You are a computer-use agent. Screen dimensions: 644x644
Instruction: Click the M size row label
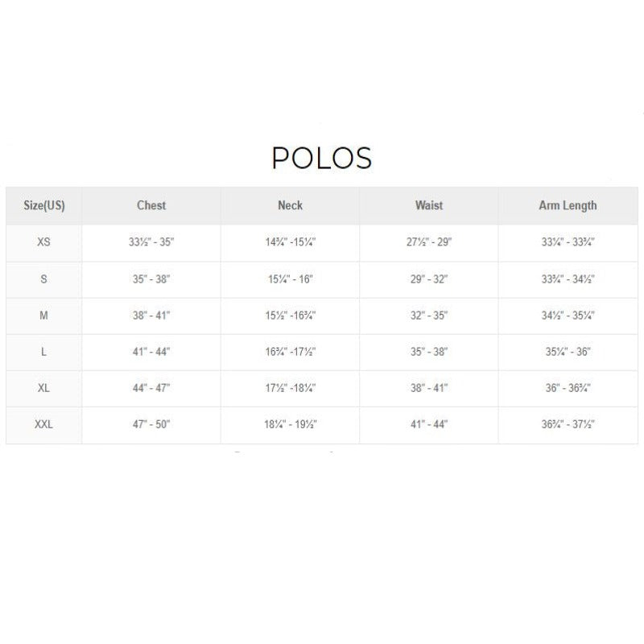point(44,316)
